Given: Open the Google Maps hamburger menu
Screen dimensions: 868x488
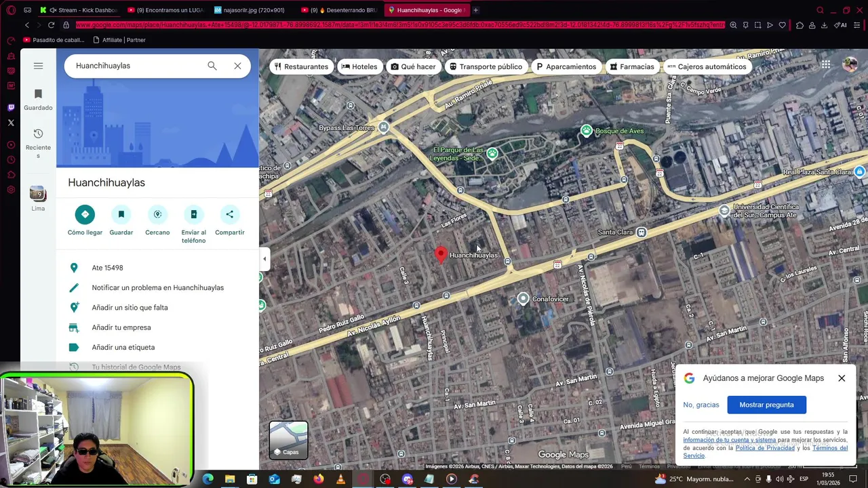Looking at the screenshot, I should [x=38, y=66].
